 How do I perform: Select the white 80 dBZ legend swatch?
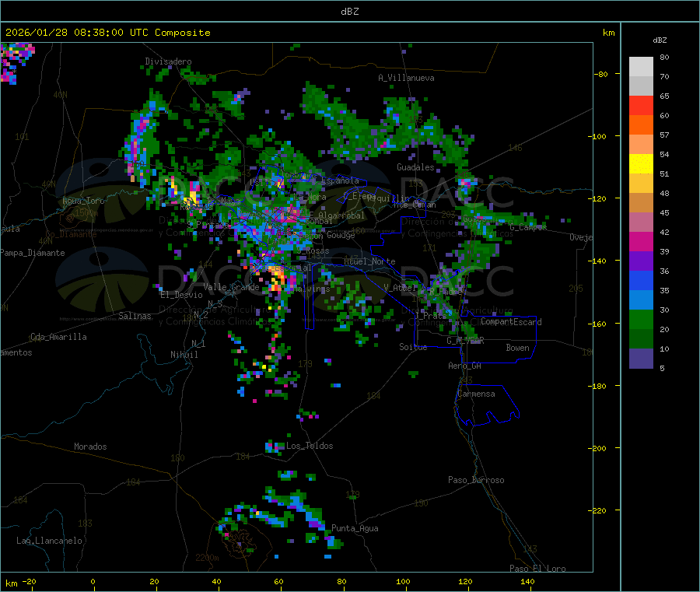click(x=641, y=67)
